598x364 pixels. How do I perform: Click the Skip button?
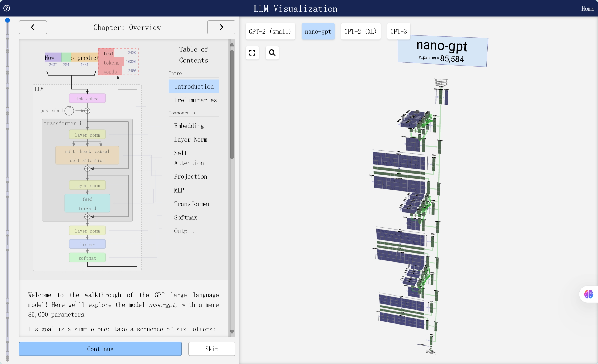coord(212,349)
